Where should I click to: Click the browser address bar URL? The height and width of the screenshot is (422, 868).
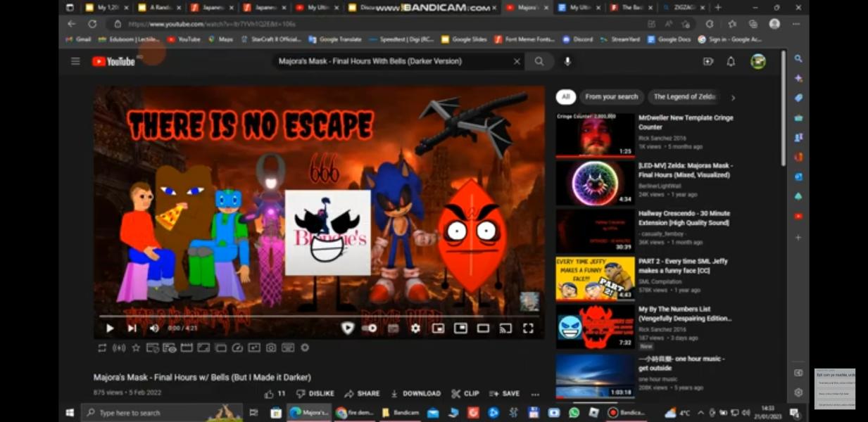212,24
